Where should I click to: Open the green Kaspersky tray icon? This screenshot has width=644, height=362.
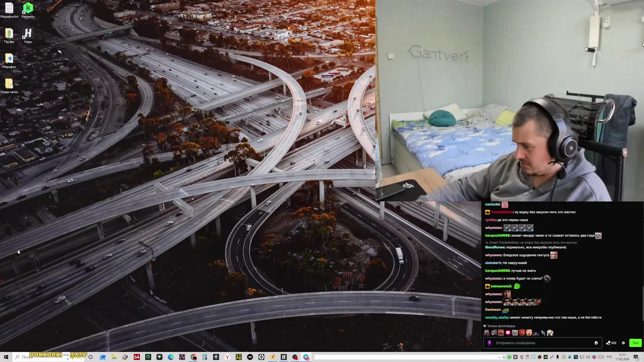click(x=509, y=357)
